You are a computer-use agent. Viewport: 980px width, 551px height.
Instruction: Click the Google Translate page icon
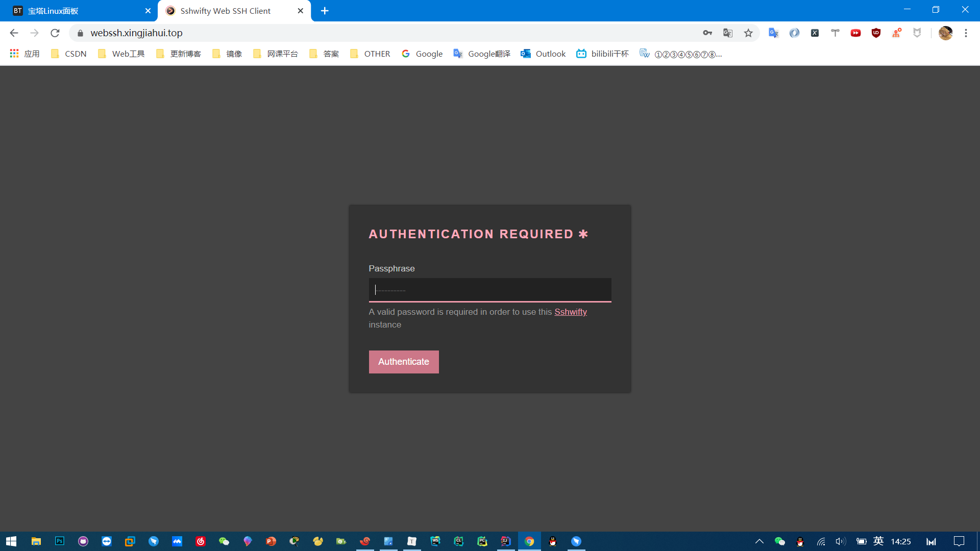pyautogui.click(x=728, y=33)
